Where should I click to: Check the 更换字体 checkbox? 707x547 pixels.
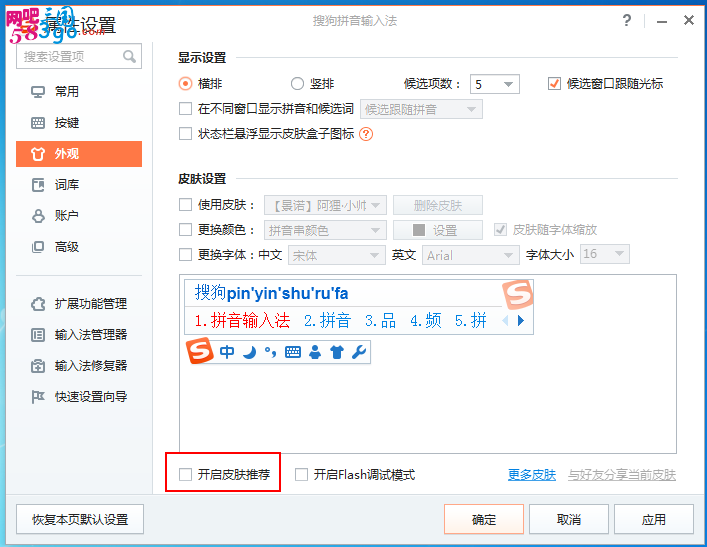coord(185,255)
